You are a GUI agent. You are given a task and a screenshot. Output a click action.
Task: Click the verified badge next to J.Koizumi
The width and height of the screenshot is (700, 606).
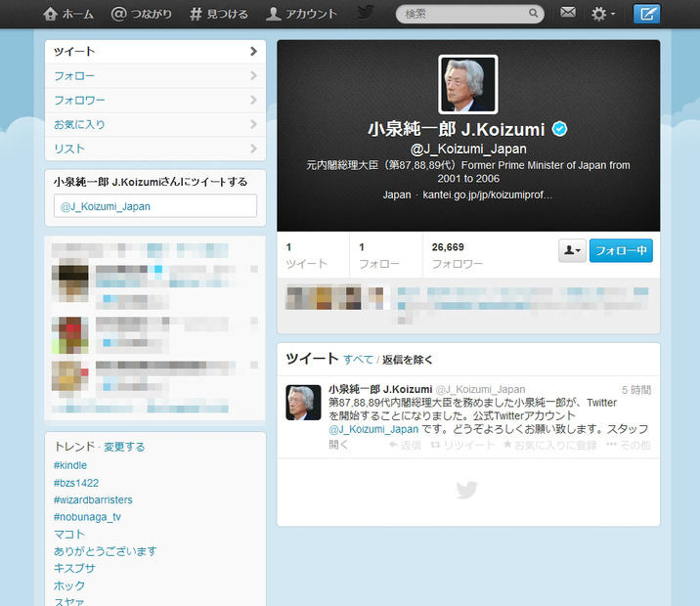[x=559, y=129]
